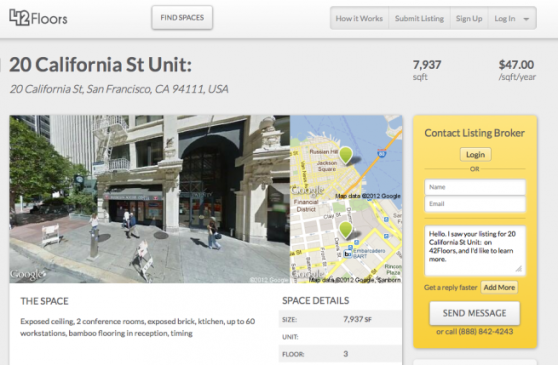Click the Contact Listing Broker heading
This screenshot has height=365, width=558.
[474, 133]
